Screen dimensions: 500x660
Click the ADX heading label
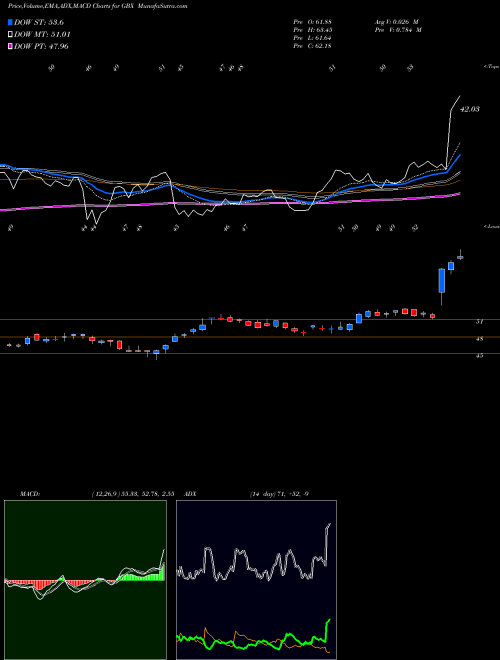tap(191, 494)
